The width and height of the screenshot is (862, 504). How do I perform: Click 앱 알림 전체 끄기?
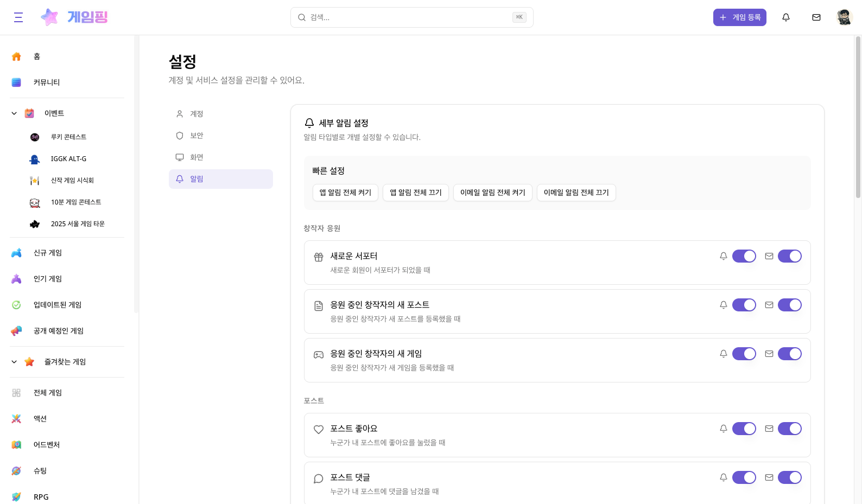click(x=416, y=193)
